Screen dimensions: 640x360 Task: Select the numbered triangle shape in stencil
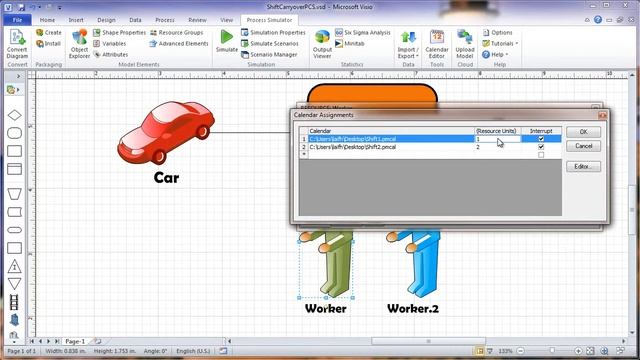14,267
